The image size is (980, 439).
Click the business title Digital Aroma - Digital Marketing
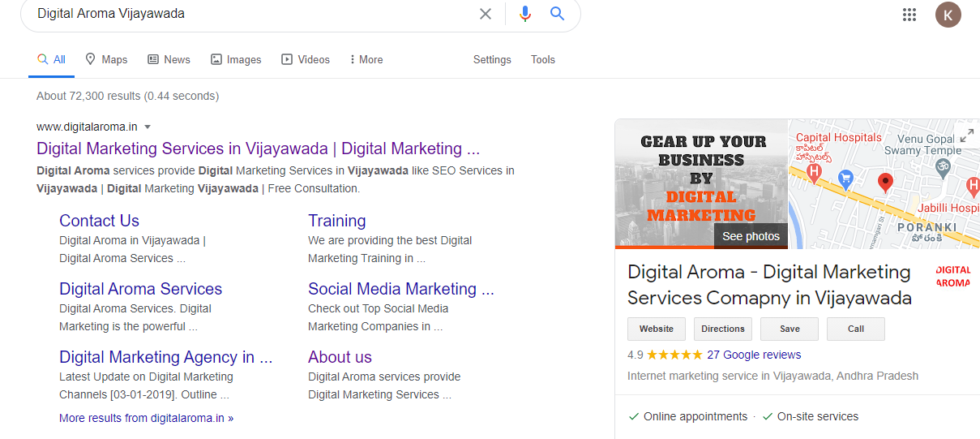pyautogui.click(x=769, y=285)
